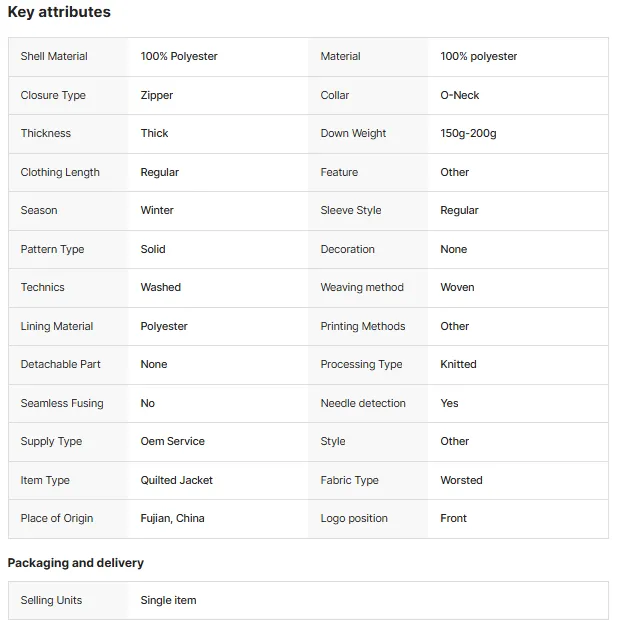This screenshot has width=619, height=630.
Task: Select the Processing Type Knitted value
Action: click(x=458, y=364)
